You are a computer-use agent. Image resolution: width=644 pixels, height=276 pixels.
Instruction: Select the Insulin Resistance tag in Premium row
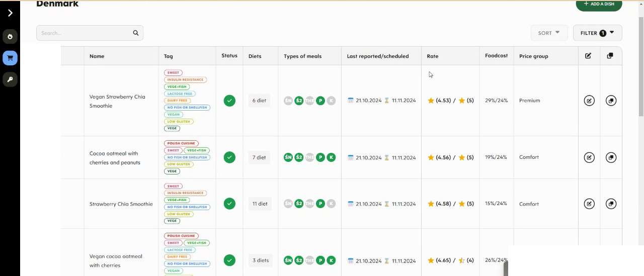[185, 79]
